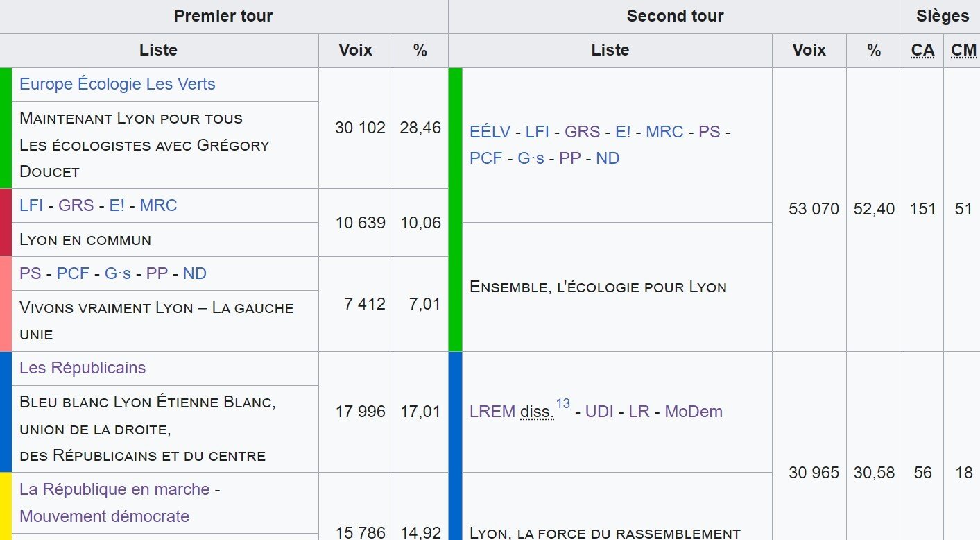Viewport: 980px width, 540px height.
Task: Click the CM abbreviation header
Action: [963, 50]
